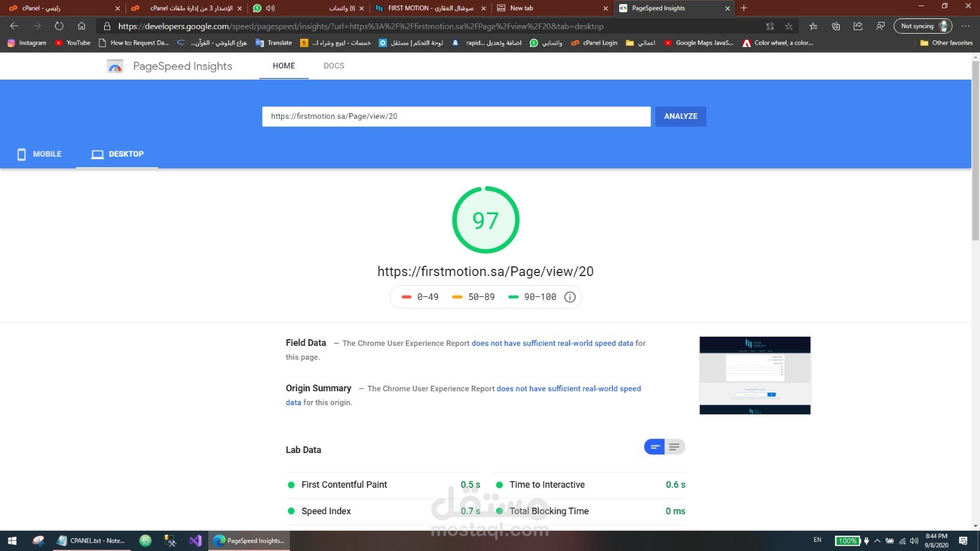Add page to favorites star icon
Viewport: 980px width, 551px height.
pos(789,26)
